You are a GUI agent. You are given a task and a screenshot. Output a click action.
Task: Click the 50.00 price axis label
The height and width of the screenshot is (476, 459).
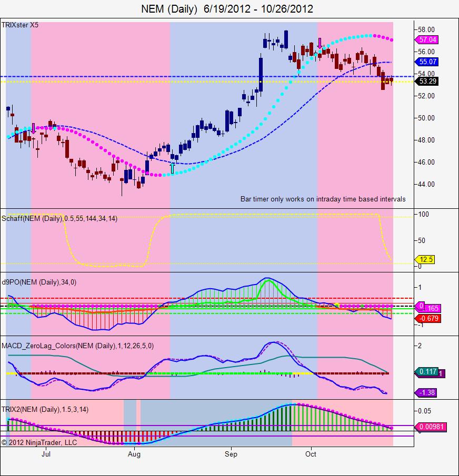[x=426, y=118]
